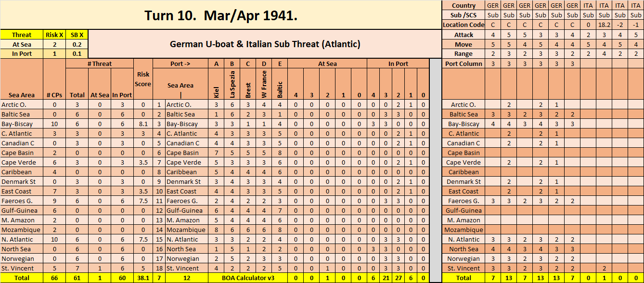Select the "Port Column" row label
The width and height of the screenshot is (644, 283).
pos(464,64)
